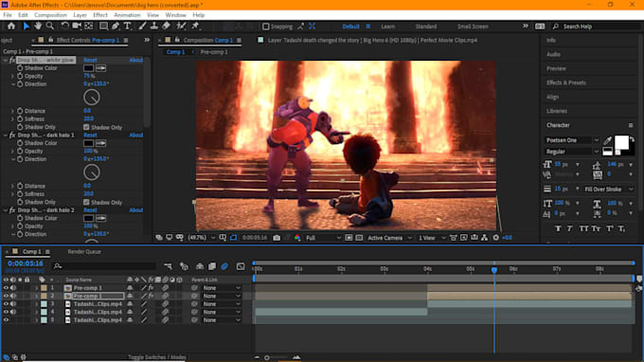The image size is (644, 362).
Task: Select the Zoom magnifier tool
Action: tap(50, 27)
